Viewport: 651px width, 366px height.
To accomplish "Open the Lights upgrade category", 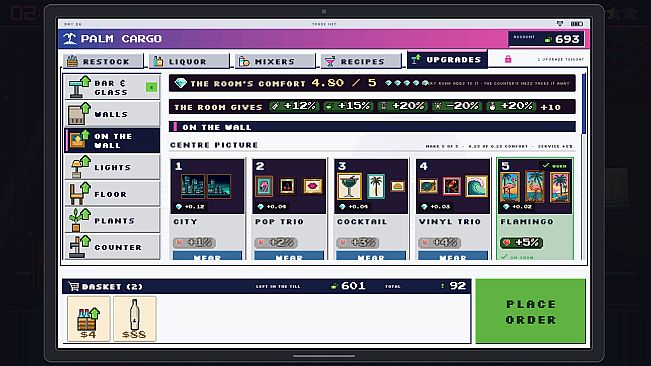I will (x=112, y=167).
